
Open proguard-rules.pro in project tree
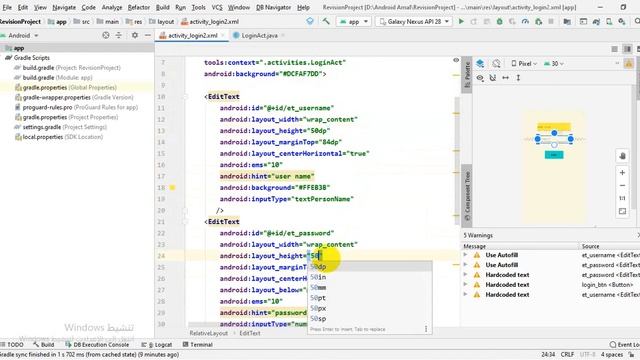(76, 107)
